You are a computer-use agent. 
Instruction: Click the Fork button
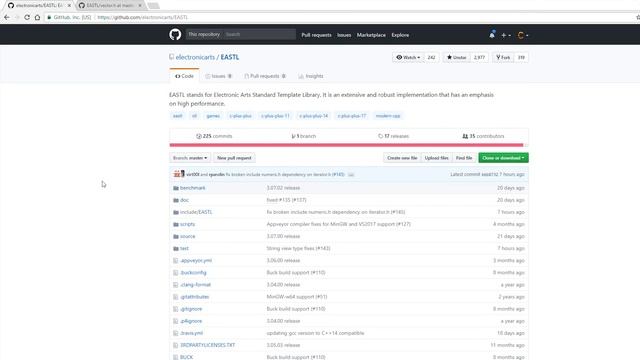[503, 58]
